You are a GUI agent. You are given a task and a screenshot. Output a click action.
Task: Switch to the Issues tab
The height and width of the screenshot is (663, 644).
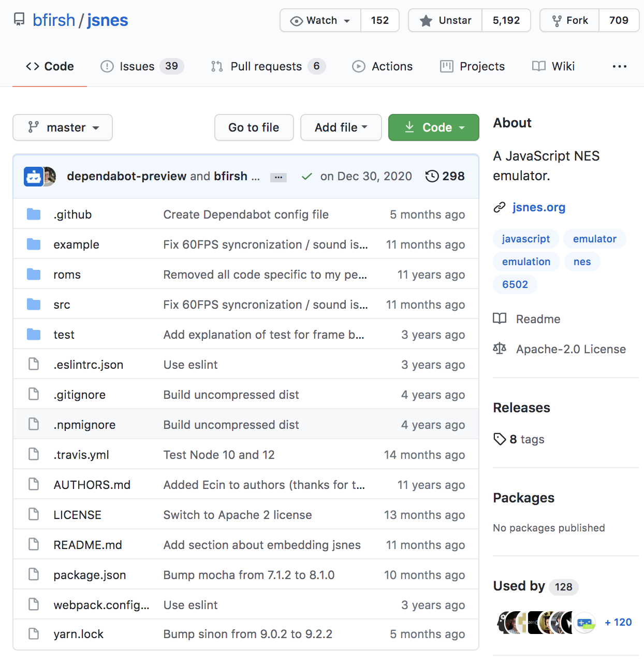tap(142, 66)
